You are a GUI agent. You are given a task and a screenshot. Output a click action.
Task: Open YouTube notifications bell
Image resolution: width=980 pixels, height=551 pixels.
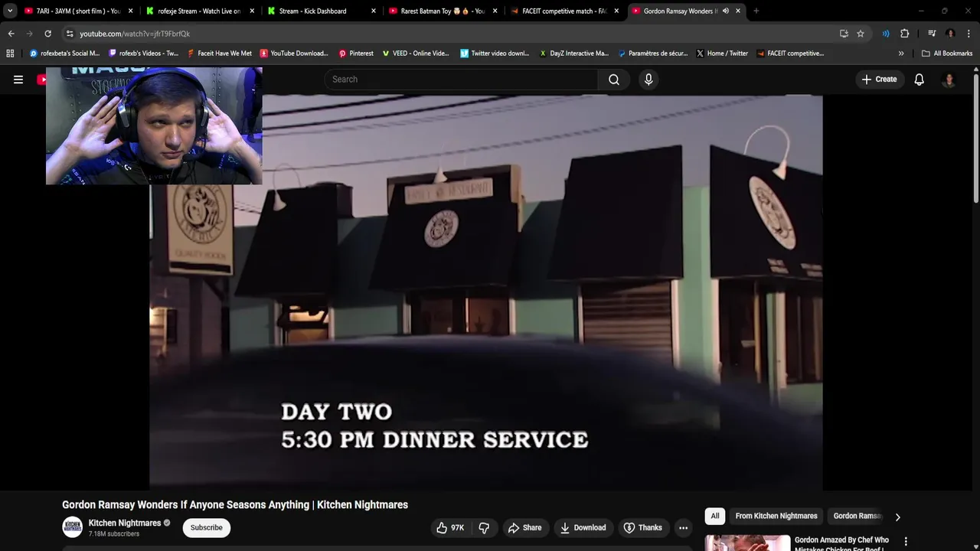919,80
